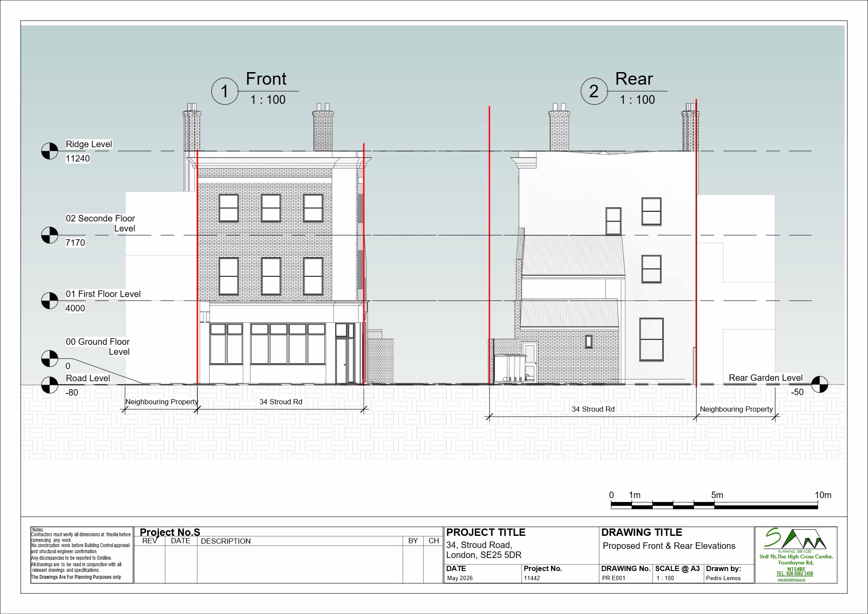868x614 pixels.
Task: Click '34 Stroud Rd' under the Front elevation
Action: point(281,402)
